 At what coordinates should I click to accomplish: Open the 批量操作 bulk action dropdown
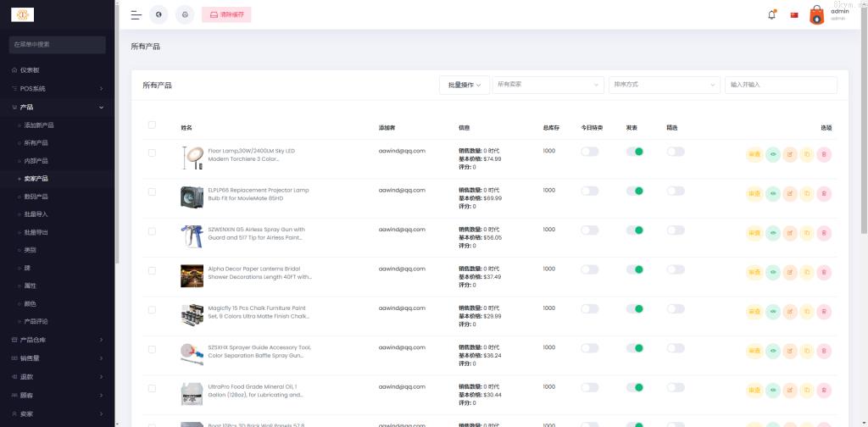click(x=464, y=85)
